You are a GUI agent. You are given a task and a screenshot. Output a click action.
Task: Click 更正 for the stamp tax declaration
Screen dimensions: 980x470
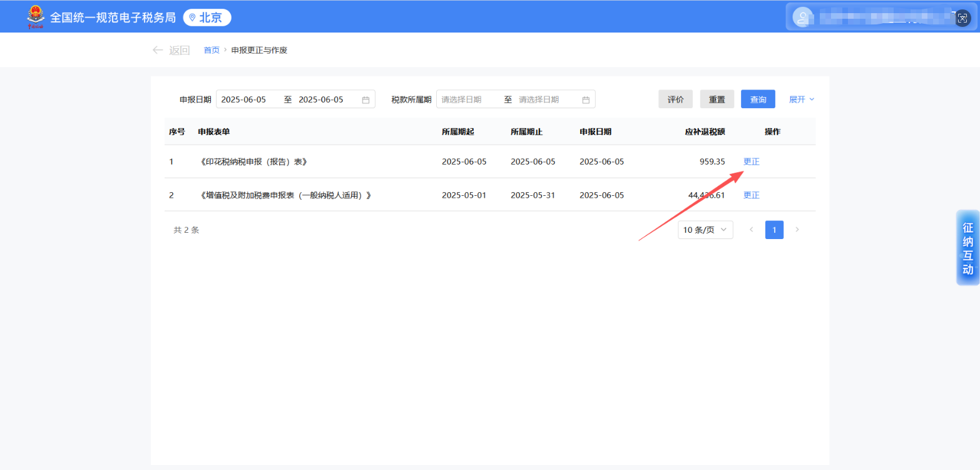click(x=750, y=161)
